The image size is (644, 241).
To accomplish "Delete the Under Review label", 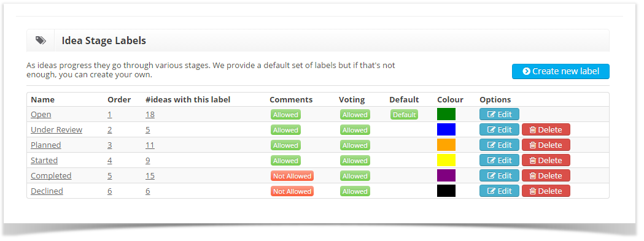I will (546, 130).
